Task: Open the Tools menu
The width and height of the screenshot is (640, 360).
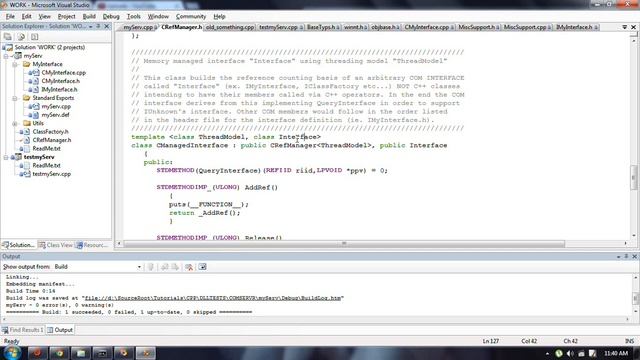Action: pos(133,17)
